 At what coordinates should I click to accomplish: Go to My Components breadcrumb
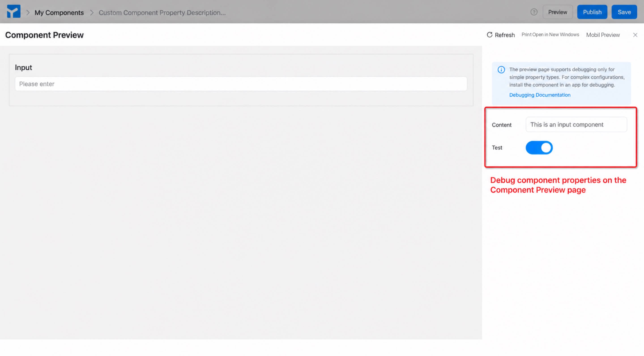pos(59,13)
